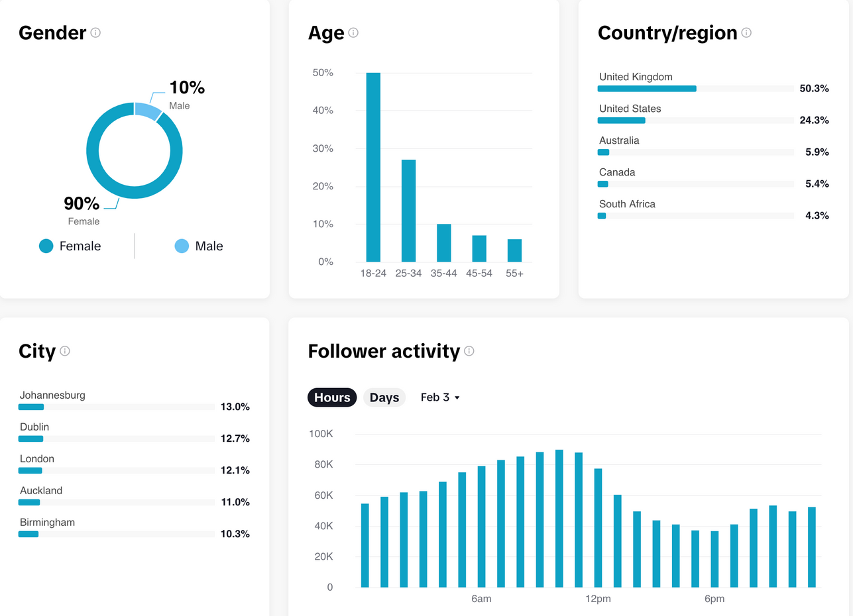
Task: Click the info icon next to Age
Action: 353,32
